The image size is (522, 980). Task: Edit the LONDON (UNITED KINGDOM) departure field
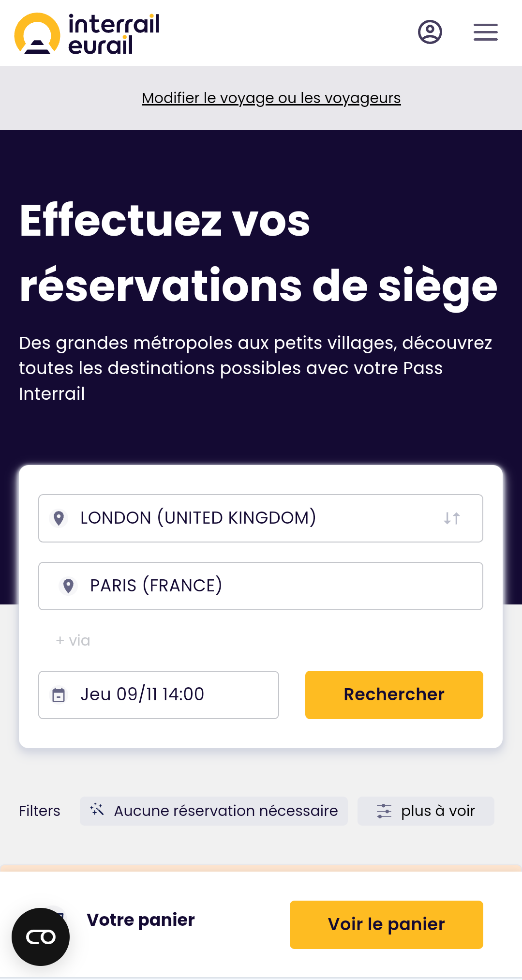(242, 518)
